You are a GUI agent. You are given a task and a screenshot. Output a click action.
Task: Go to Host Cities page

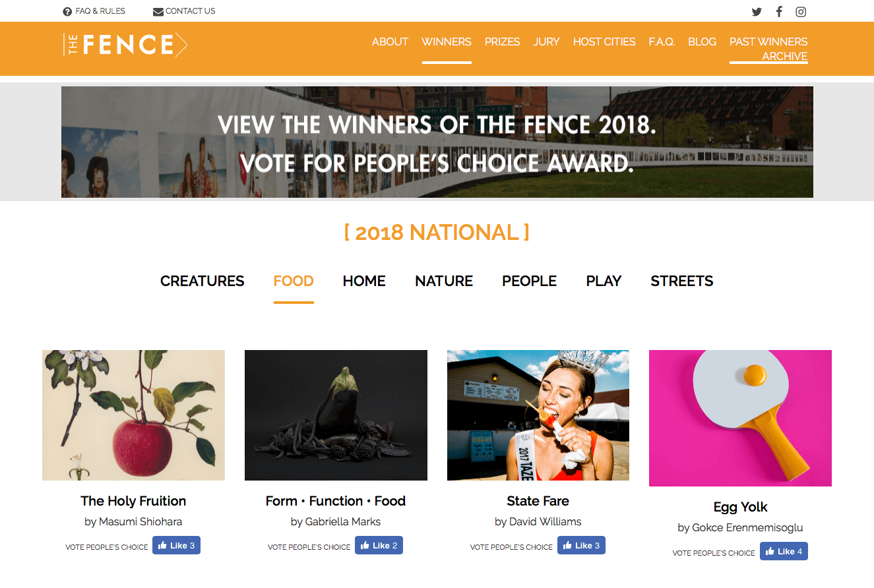(x=604, y=42)
